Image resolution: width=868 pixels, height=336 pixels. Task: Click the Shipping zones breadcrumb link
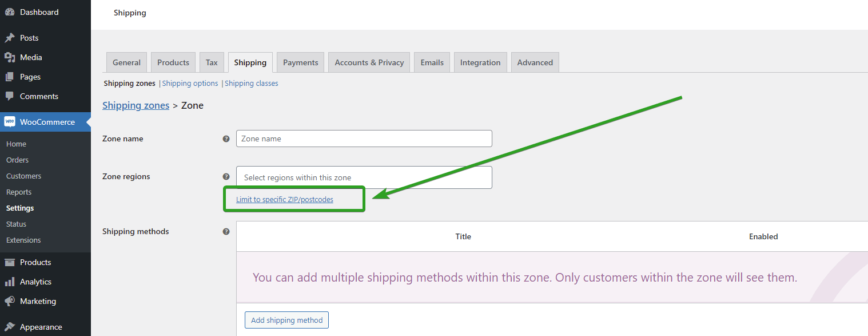(x=136, y=105)
